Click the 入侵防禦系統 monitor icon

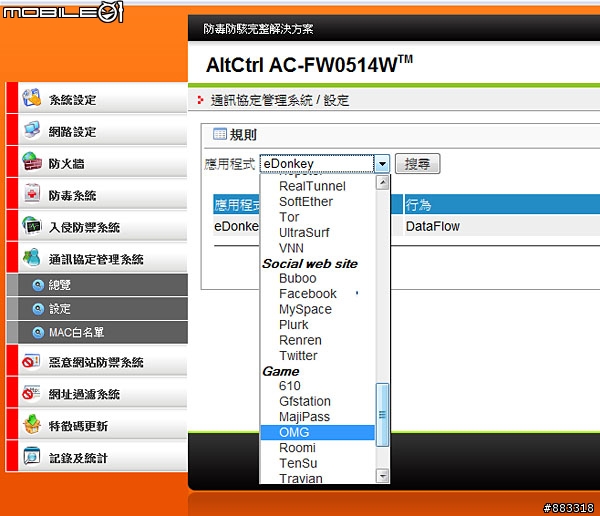(31, 225)
